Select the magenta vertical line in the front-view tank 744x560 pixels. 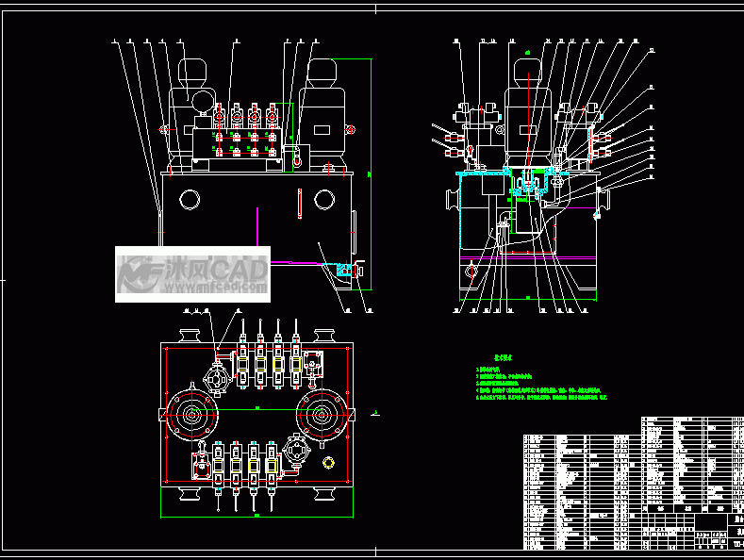(x=257, y=225)
